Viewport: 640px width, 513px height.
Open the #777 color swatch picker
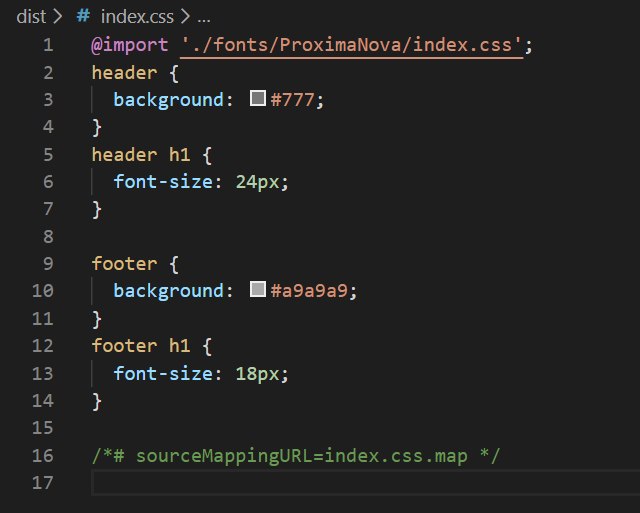(x=258, y=98)
